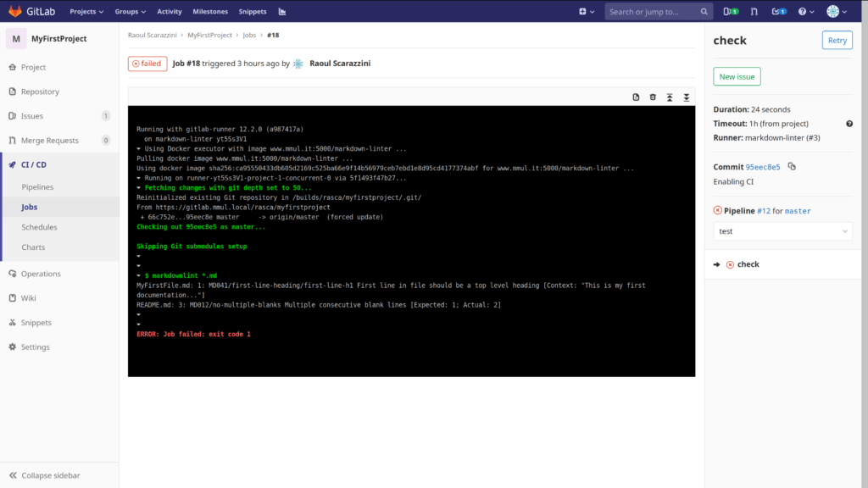Click the instance statistics chart icon
Screen dimensions: 868x488
[282, 12]
